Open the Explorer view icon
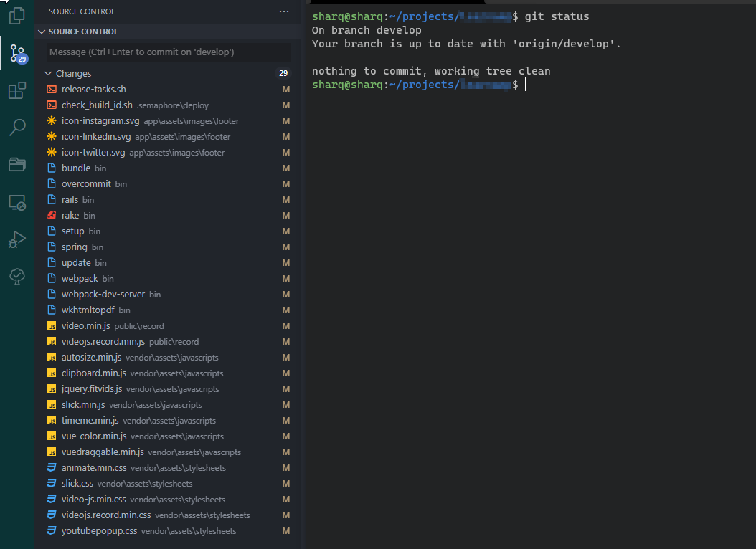 coord(16,14)
